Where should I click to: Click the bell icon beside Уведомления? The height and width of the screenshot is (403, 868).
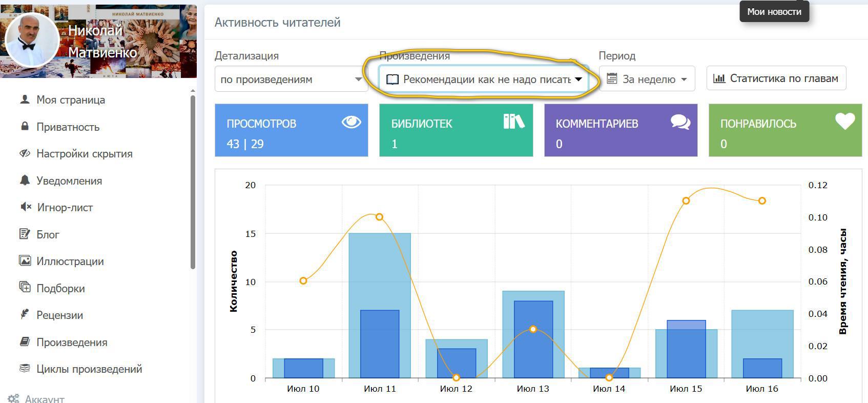tap(25, 180)
